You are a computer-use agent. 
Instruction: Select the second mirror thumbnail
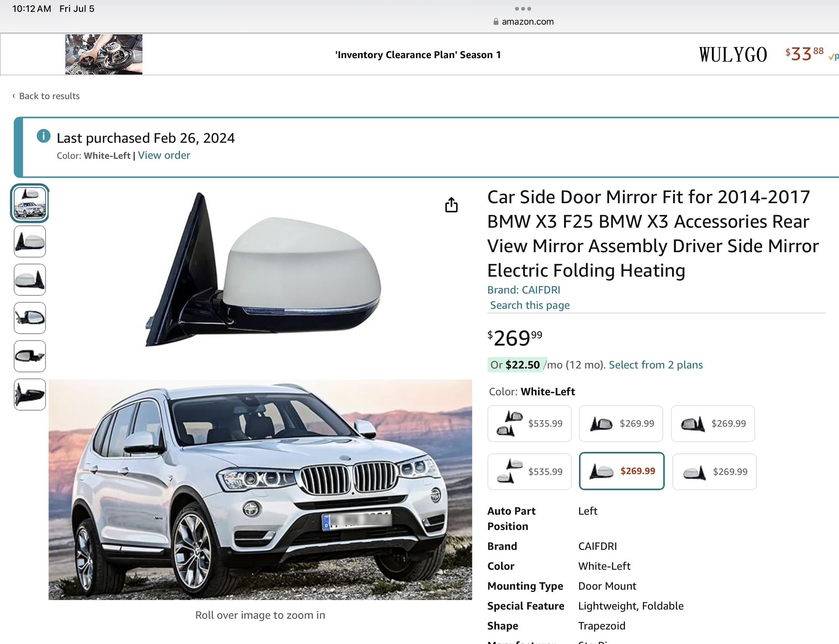tap(30, 241)
